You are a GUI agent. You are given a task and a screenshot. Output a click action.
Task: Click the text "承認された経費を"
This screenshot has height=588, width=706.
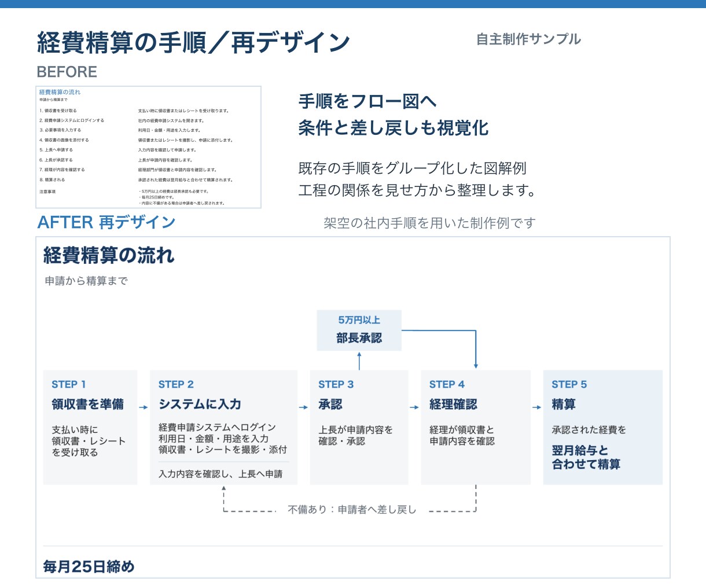(x=589, y=430)
